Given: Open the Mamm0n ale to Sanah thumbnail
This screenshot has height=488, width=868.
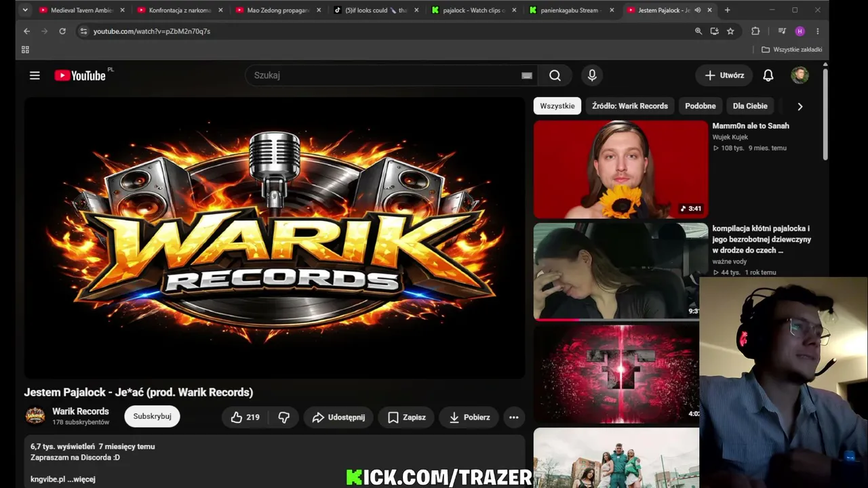Looking at the screenshot, I should tap(620, 169).
